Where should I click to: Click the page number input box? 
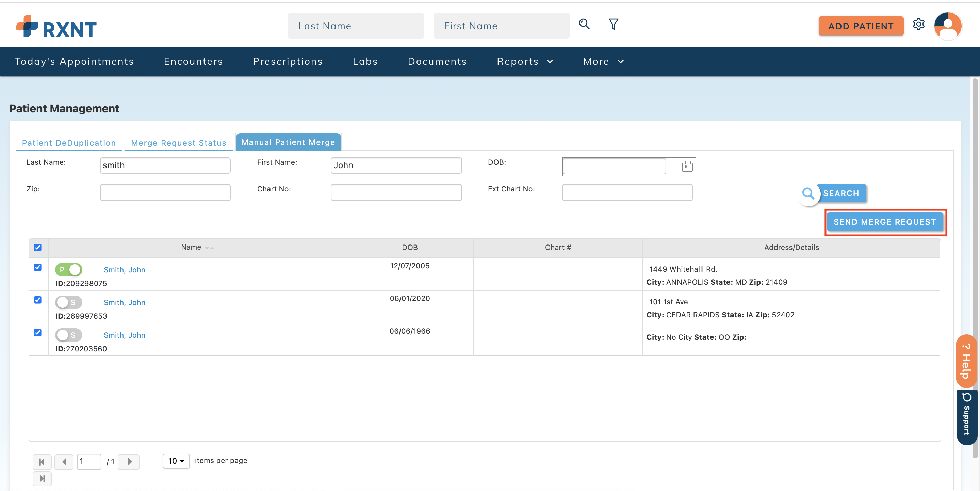click(x=88, y=461)
